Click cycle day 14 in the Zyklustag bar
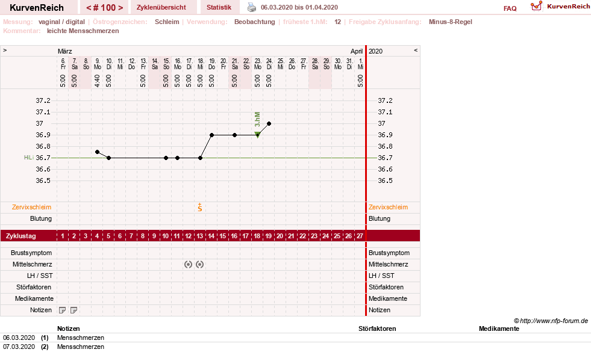The height and width of the screenshot is (364, 591). pos(211,236)
